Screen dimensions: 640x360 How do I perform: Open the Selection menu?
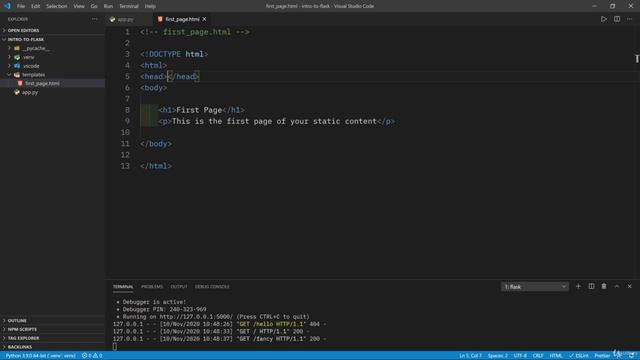[57, 6]
